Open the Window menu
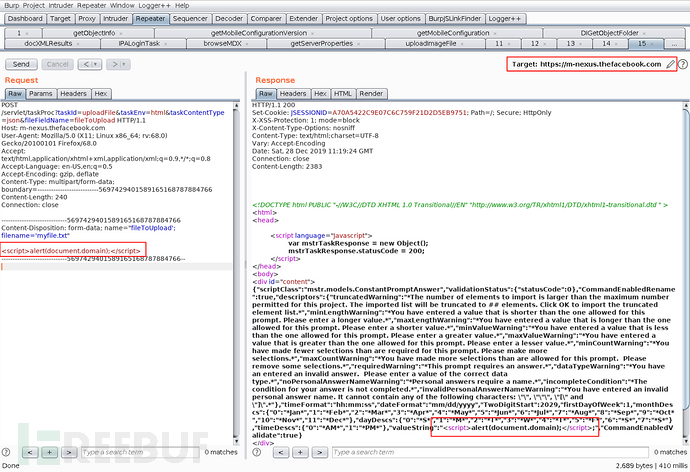The height and width of the screenshot is (472, 690). [122, 6]
